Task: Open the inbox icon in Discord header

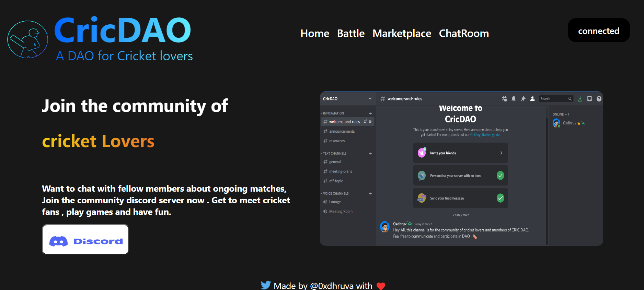Action: tap(589, 99)
